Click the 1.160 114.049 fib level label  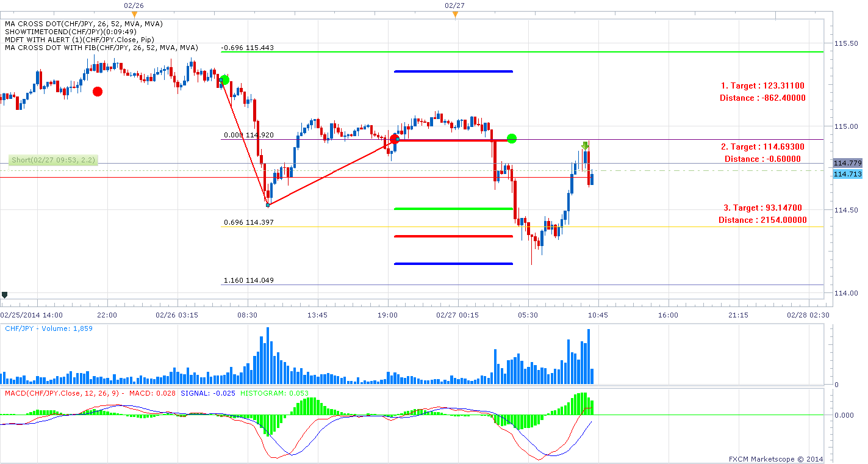[x=249, y=280]
